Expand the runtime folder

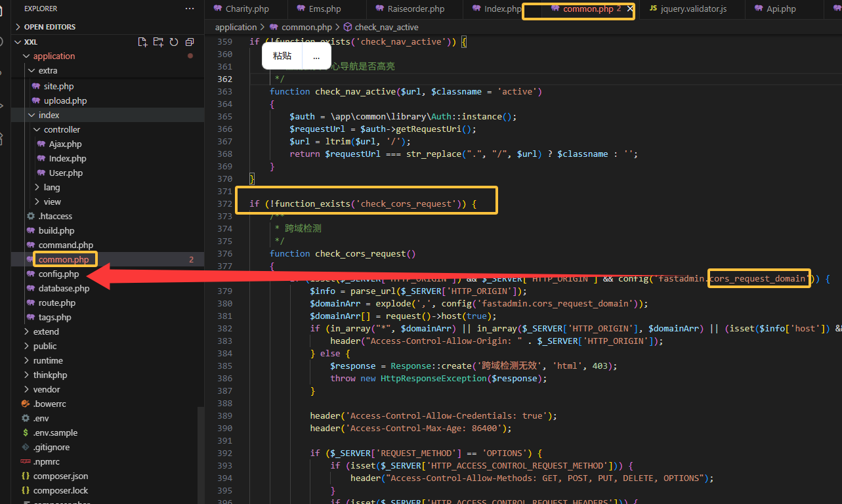point(48,361)
